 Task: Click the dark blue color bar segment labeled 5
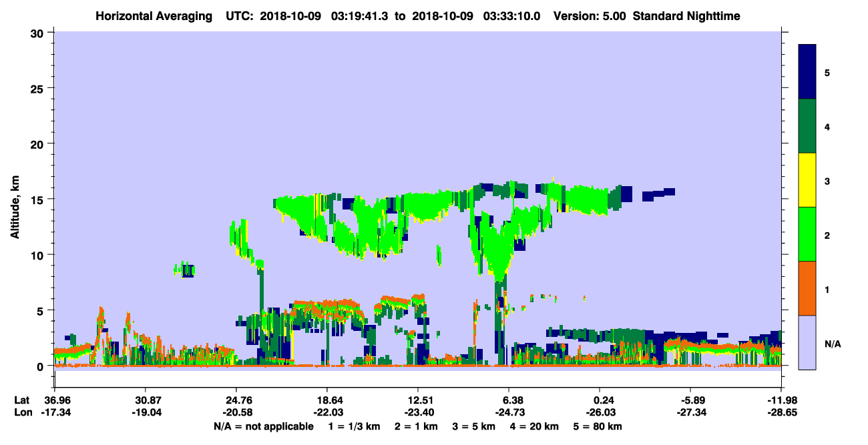tap(807, 71)
